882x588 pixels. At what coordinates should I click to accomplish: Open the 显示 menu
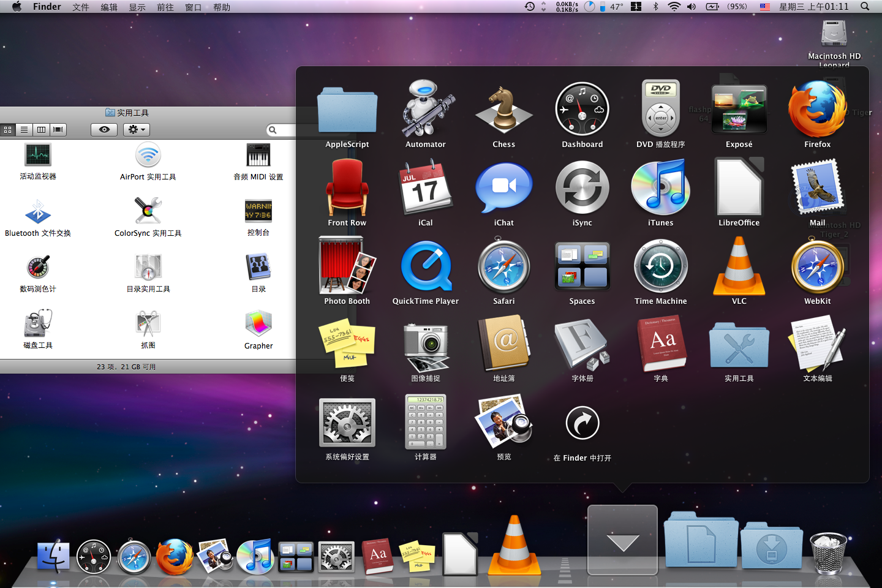(137, 7)
